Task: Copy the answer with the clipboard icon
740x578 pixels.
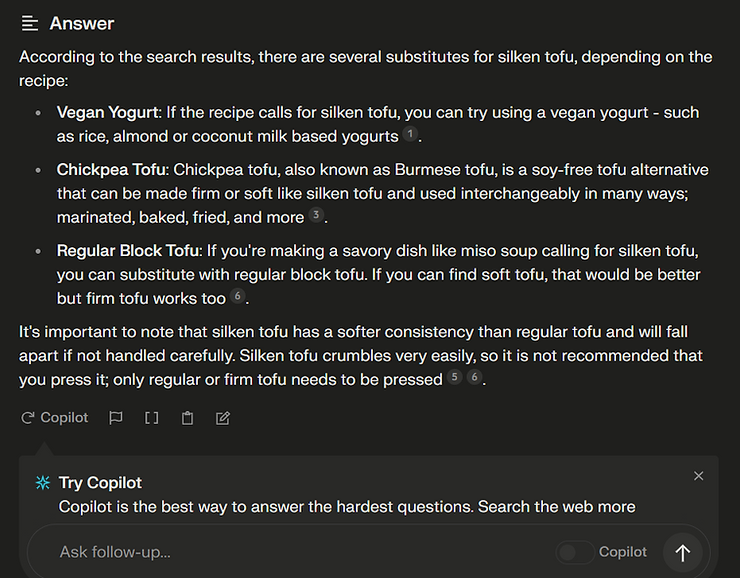Action: coord(187,418)
